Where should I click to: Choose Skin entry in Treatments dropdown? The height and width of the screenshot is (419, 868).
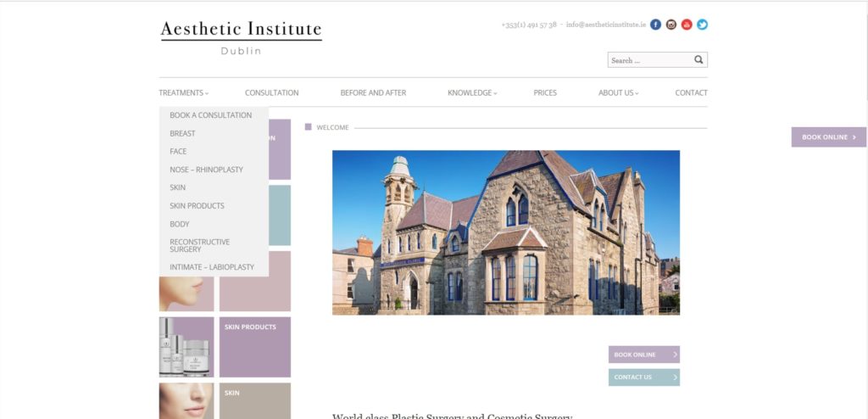click(x=178, y=188)
